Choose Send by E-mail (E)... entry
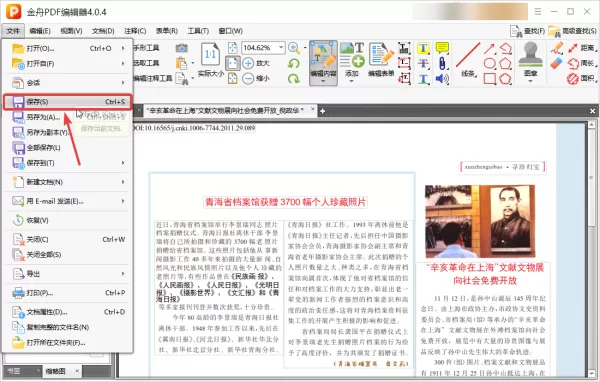The image size is (600, 382). coord(68,201)
